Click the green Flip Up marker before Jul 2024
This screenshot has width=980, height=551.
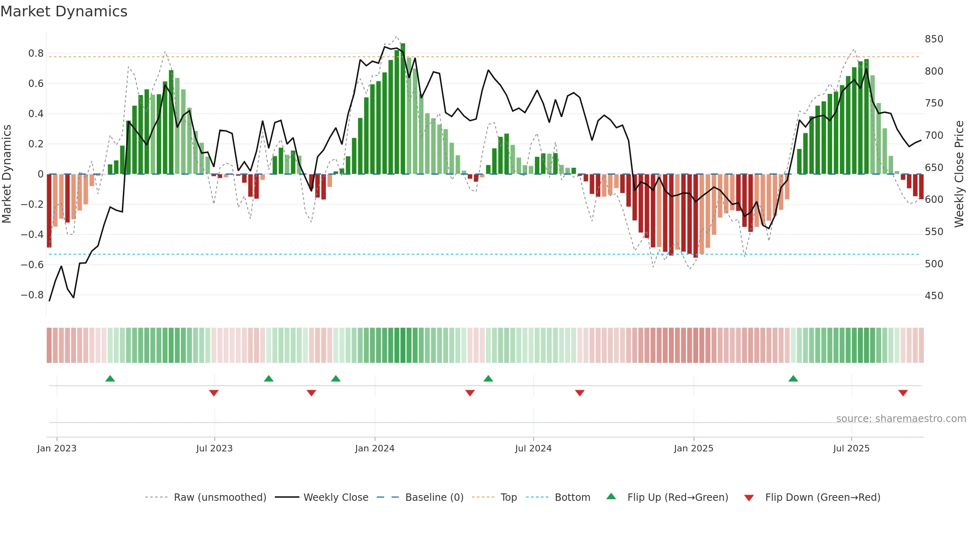click(x=488, y=378)
